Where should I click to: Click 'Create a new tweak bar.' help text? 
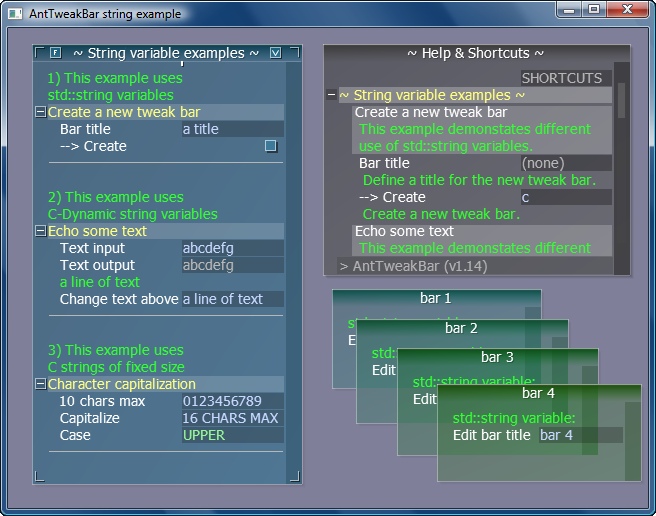point(441,214)
